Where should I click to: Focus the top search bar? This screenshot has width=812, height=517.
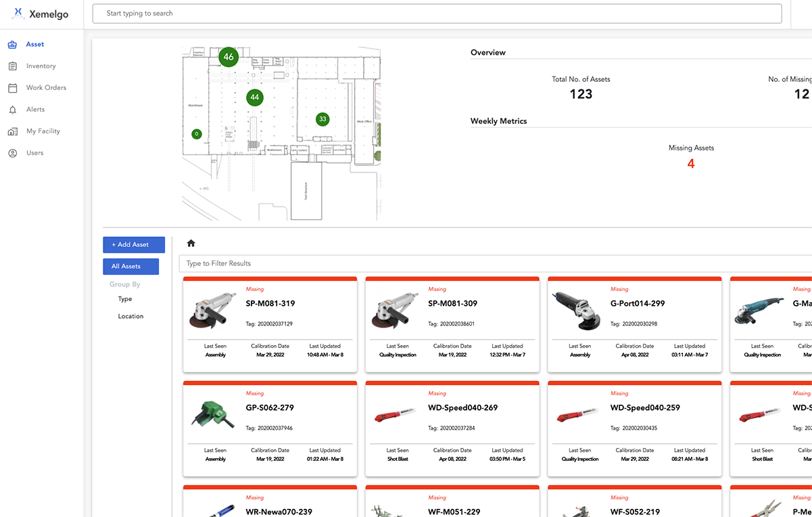click(x=437, y=14)
